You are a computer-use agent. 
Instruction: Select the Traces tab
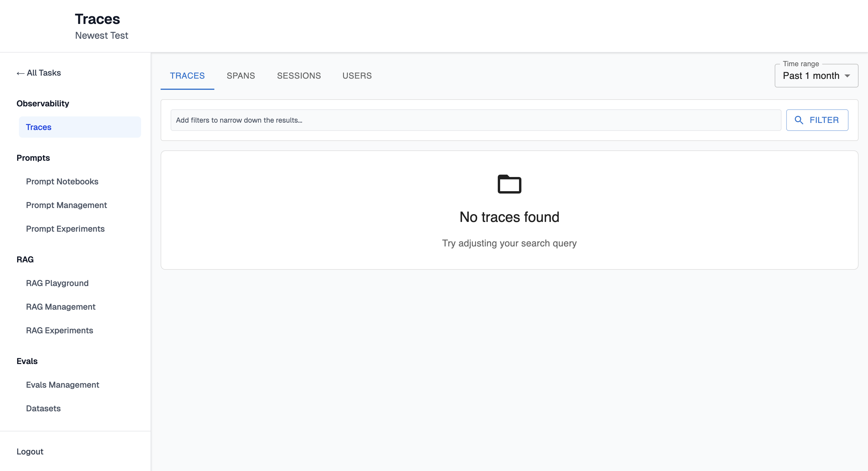pyautogui.click(x=187, y=76)
